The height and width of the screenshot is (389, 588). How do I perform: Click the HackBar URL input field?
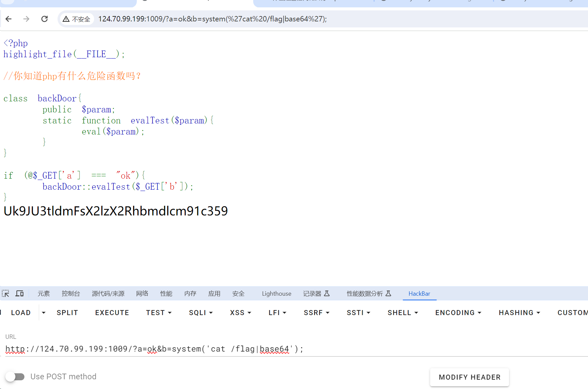154,349
